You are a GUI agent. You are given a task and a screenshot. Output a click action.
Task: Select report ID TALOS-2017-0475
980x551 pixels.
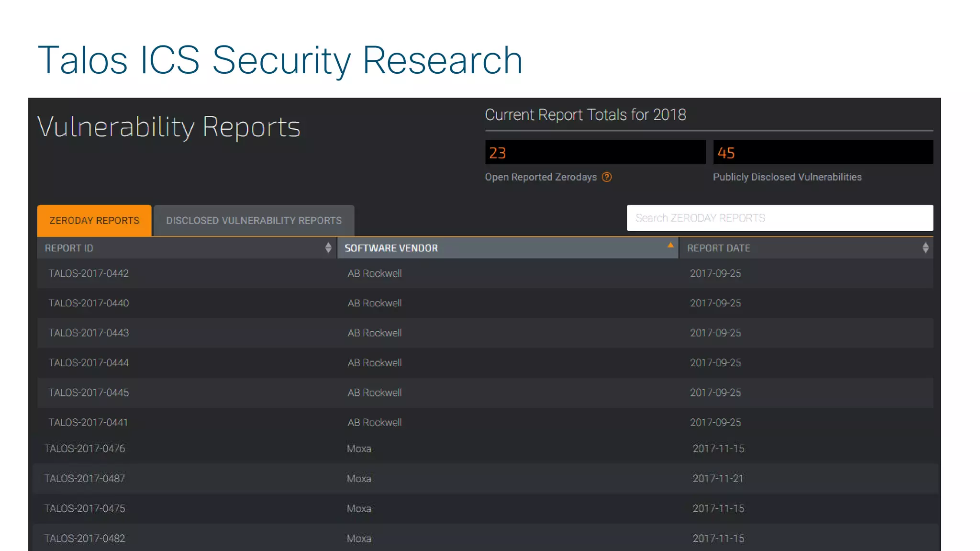point(85,508)
